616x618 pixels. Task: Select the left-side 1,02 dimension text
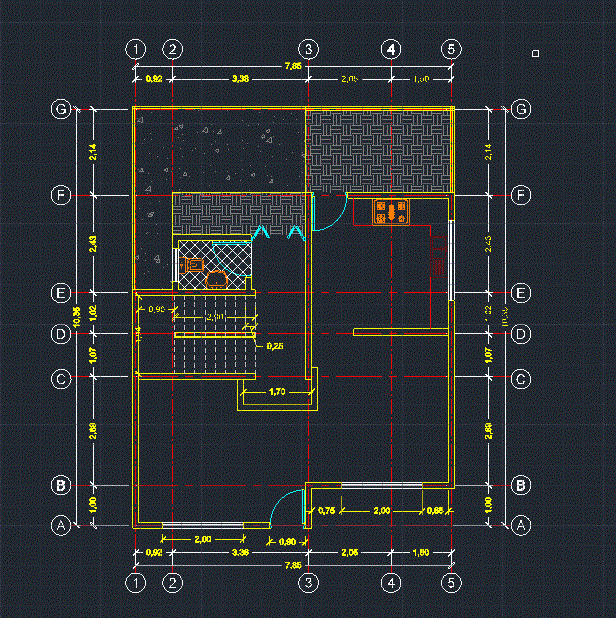[93, 313]
